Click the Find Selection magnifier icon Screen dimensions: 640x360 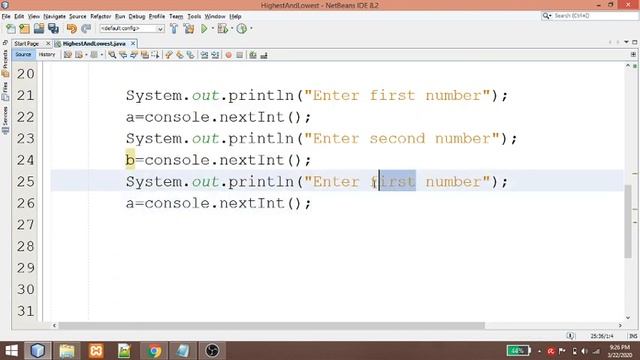[x=112, y=55]
